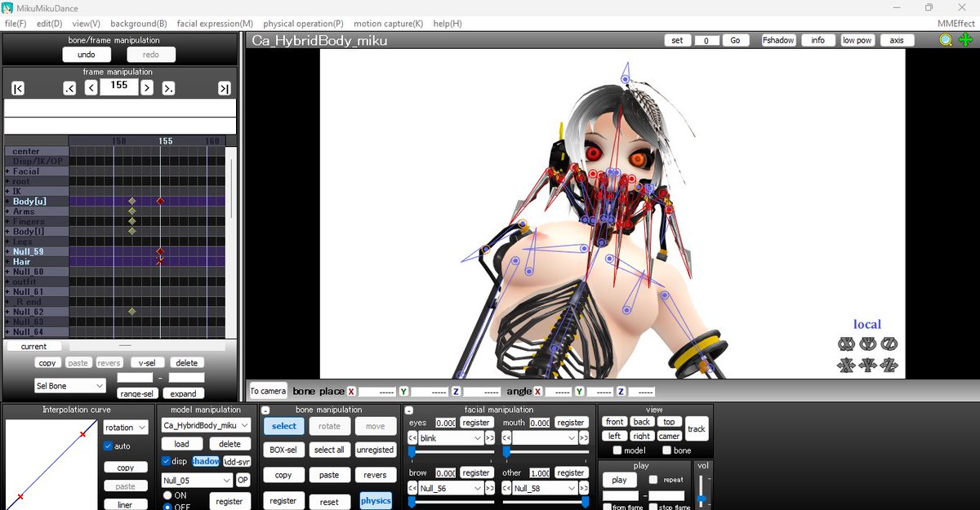Click the physics button
Viewport: 980px width, 510px height.
[x=376, y=500]
